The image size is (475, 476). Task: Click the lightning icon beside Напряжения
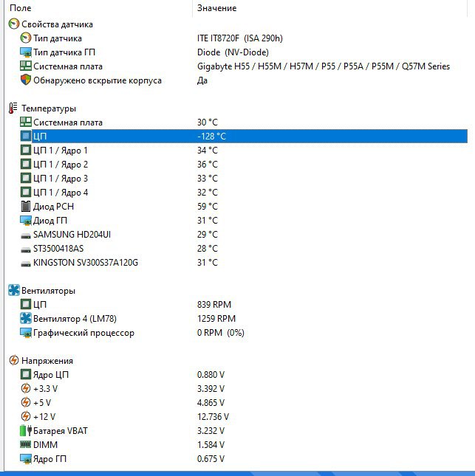14,361
